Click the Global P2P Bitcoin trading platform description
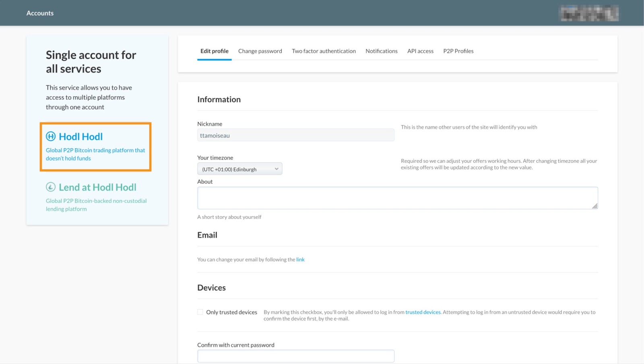Screen dimensions: 644x364 [95, 154]
